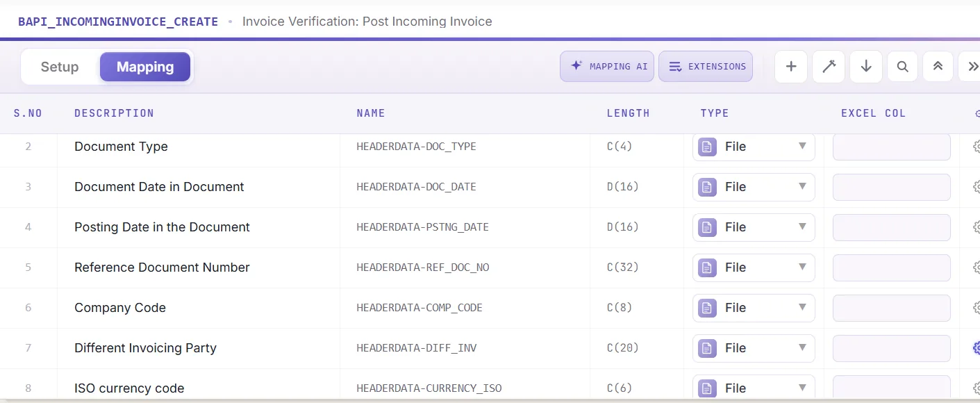The image size is (980, 403).
Task: Open Type dropdown for Company Code row
Action: pos(754,308)
